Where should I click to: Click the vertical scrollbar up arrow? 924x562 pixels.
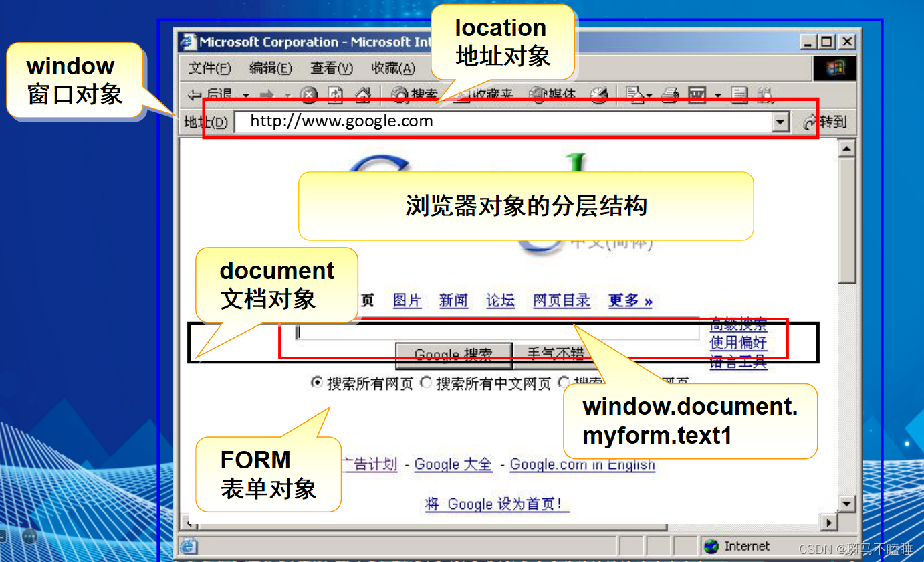coord(847,149)
